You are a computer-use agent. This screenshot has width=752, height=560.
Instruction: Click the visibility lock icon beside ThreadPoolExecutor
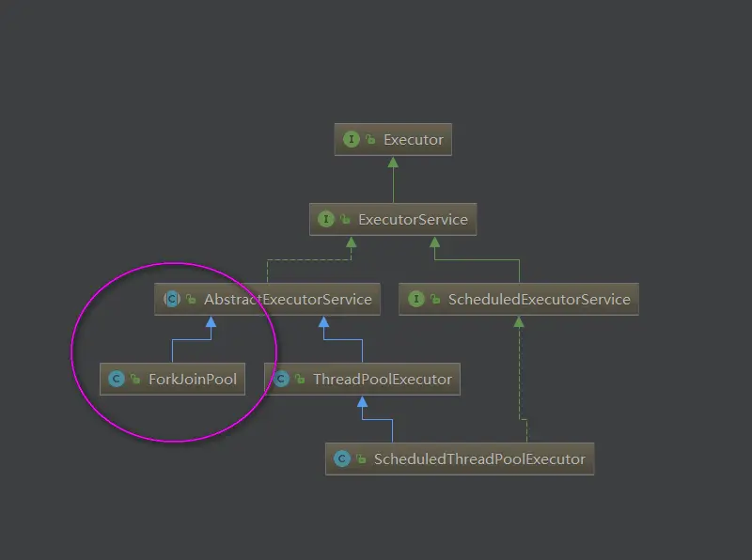coord(300,379)
